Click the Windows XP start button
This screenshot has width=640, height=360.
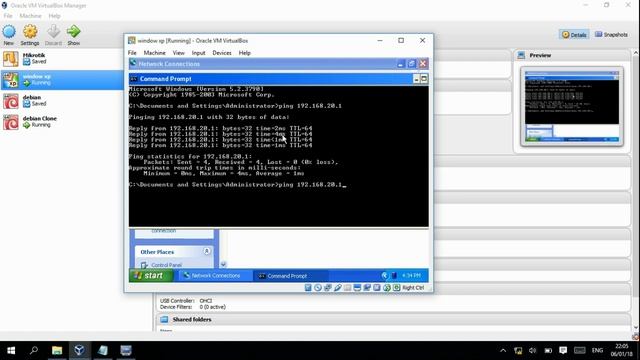tap(151, 276)
